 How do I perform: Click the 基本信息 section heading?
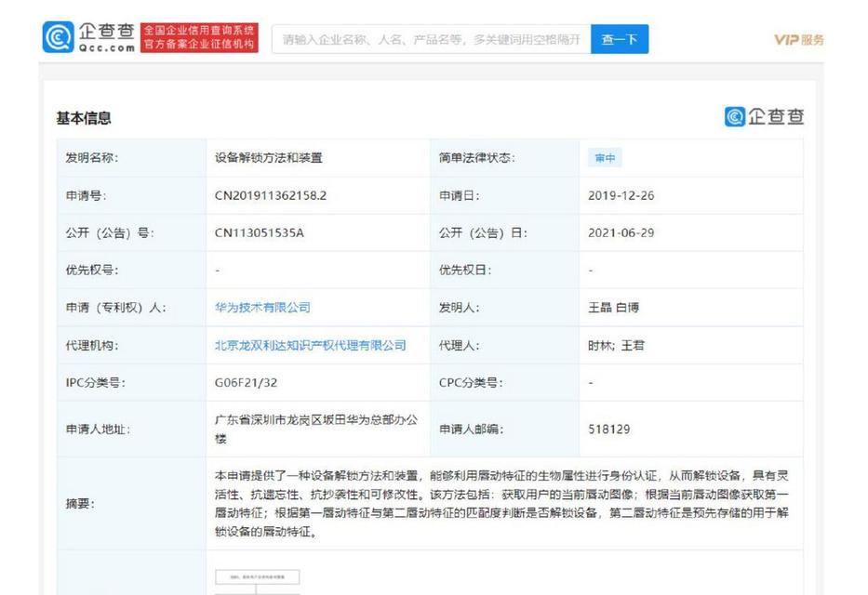point(84,118)
